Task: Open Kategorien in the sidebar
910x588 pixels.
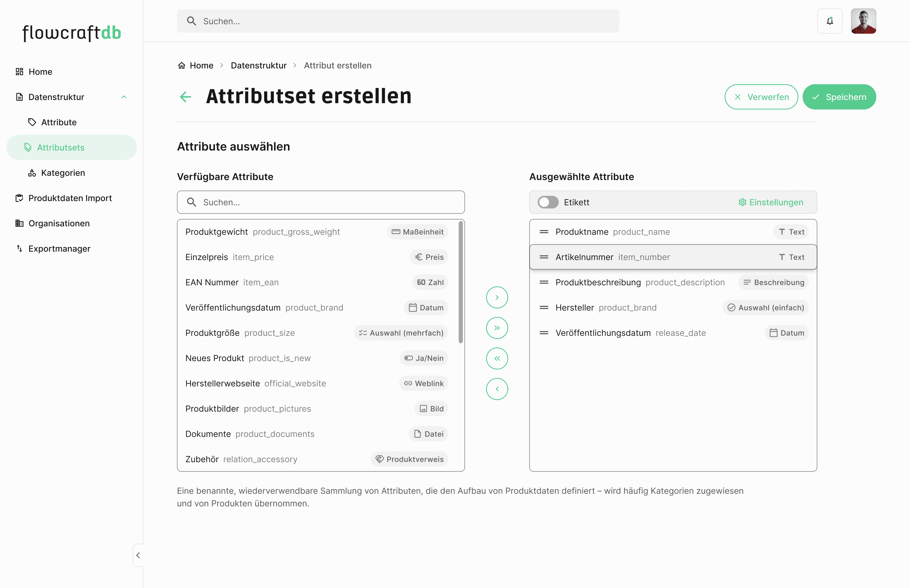Action: click(x=63, y=173)
